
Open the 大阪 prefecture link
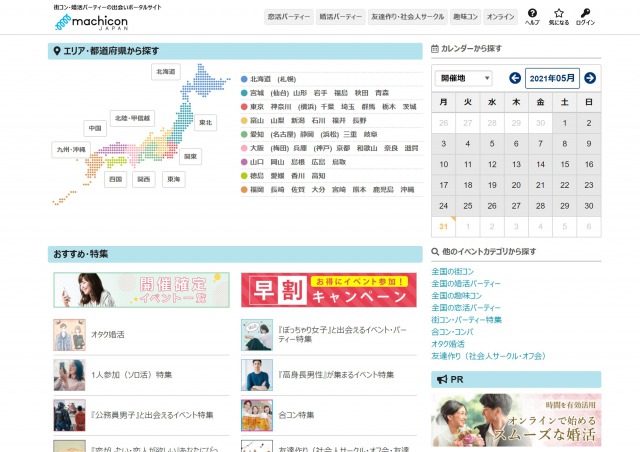(257, 148)
